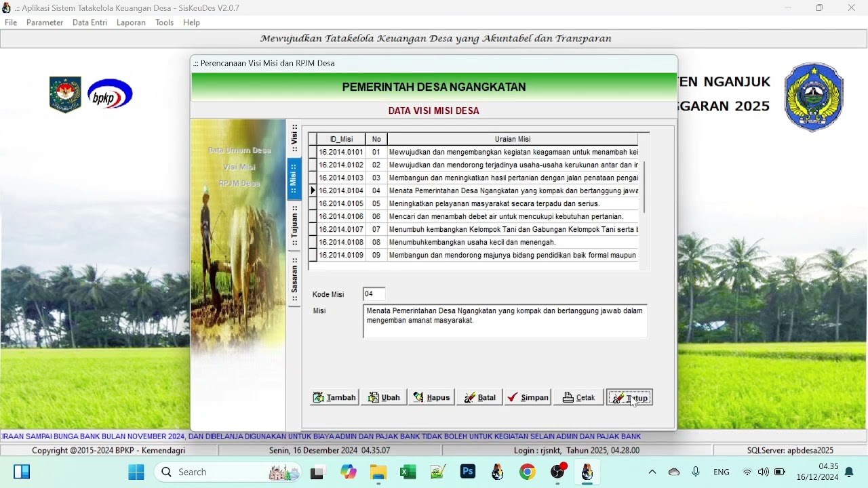Screen dimensions: 868x488
Task: Open RPJM Desa in the side panel
Action: point(239,184)
